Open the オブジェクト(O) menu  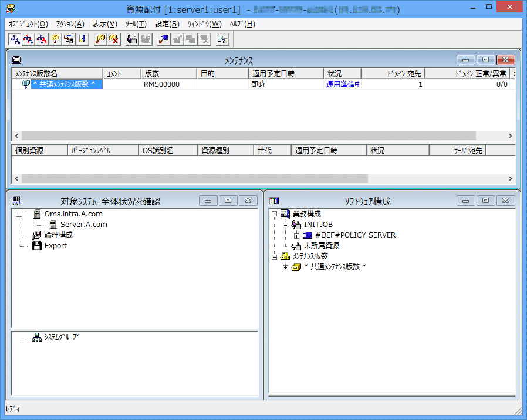[28, 24]
